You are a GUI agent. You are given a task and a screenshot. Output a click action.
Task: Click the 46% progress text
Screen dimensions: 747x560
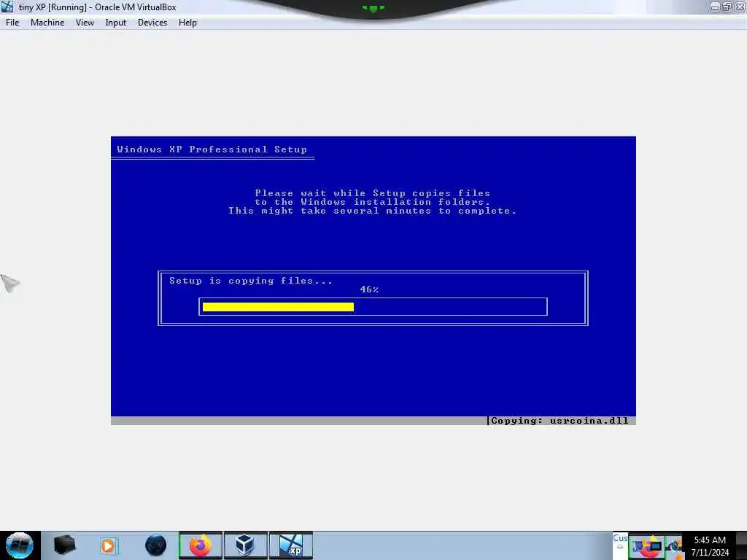tap(369, 289)
